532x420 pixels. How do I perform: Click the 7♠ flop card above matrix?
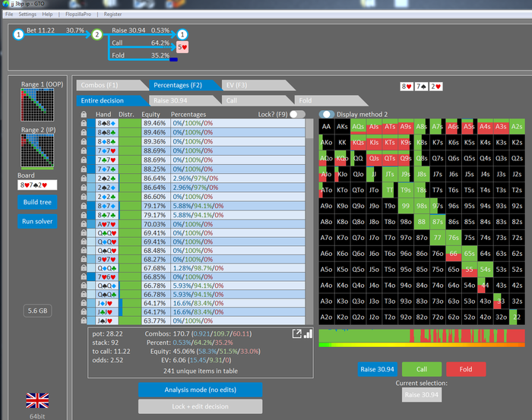(x=421, y=87)
